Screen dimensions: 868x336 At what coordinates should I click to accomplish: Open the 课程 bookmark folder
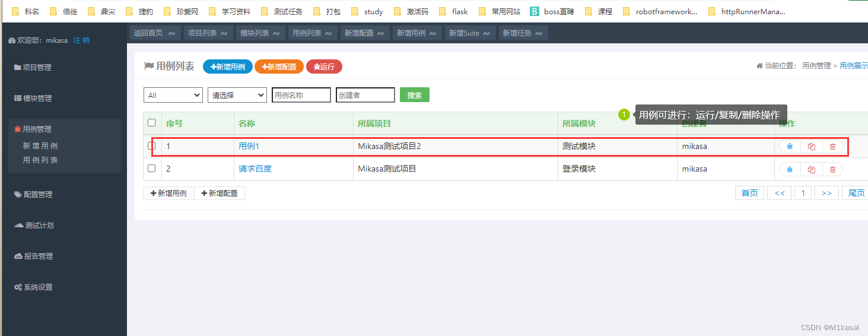coord(599,11)
